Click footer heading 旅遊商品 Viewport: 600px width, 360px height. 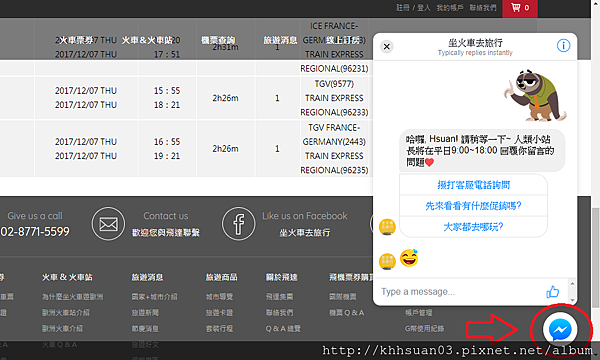click(222, 277)
